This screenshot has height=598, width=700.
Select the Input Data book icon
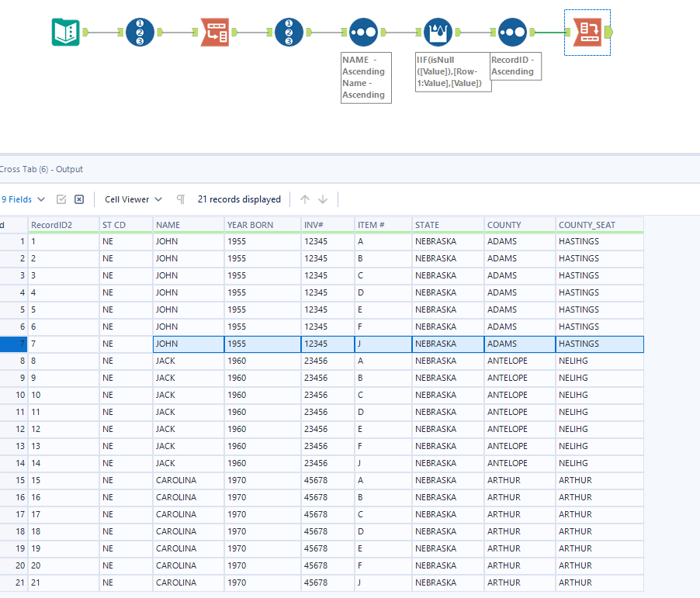coord(66,32)
